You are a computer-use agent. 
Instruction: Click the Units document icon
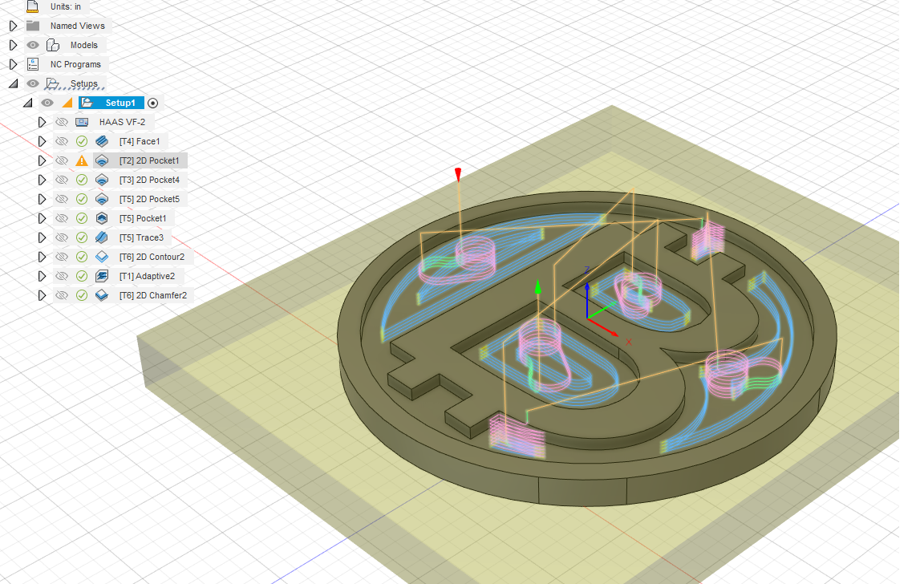33,6
